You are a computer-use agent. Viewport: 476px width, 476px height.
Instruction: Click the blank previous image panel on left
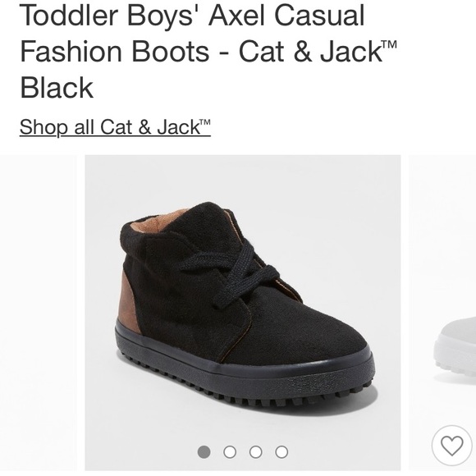tap(39, 313)
